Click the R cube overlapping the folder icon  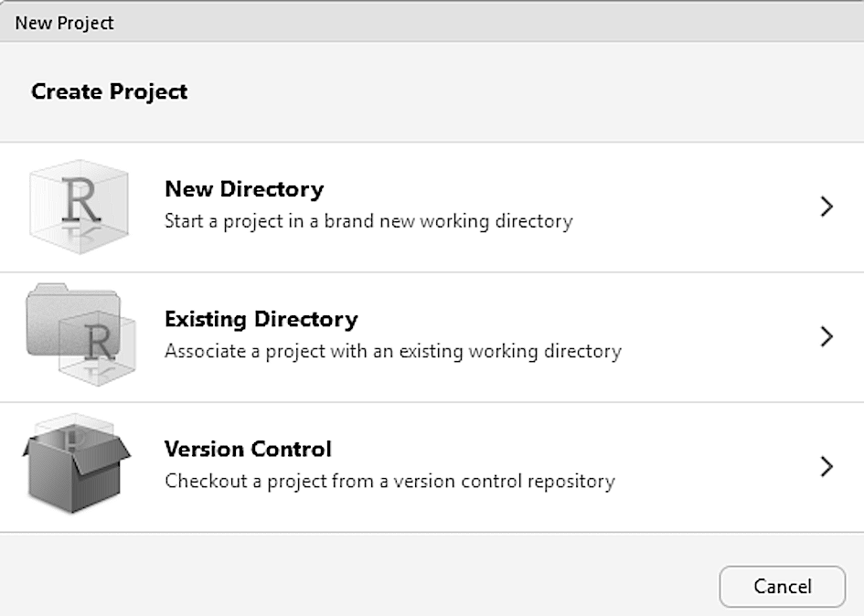(x=98, y=347)
